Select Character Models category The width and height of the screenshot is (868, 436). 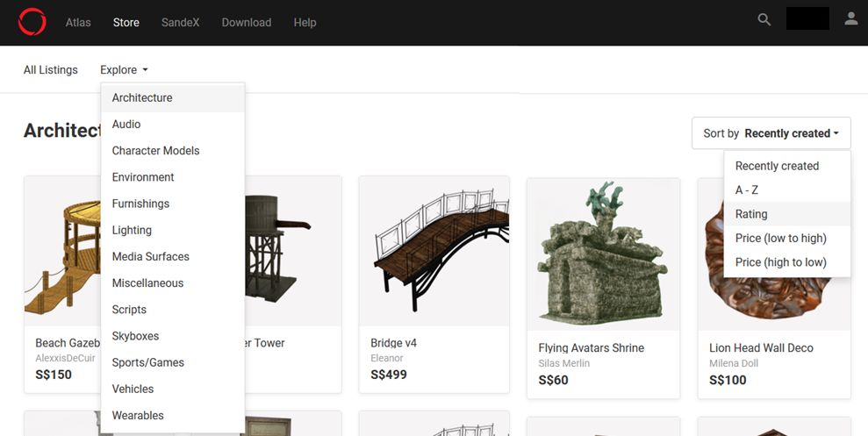[155, 151]
